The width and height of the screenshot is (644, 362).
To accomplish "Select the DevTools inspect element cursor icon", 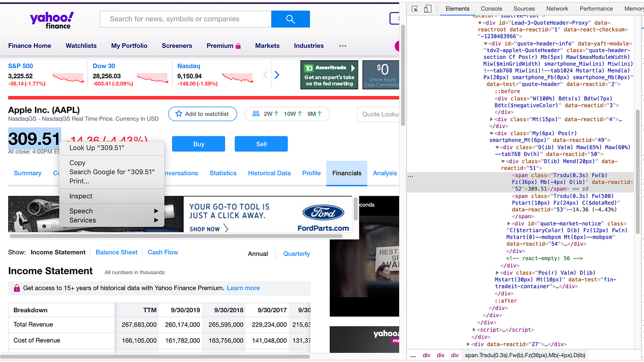I will coord(415,9).
